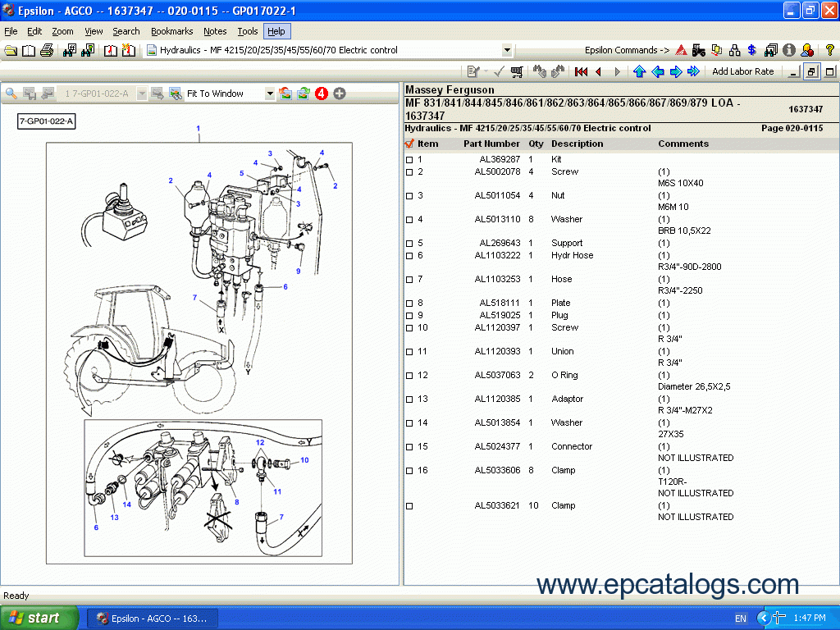Click the red circle number 4 icon
This screenshot has width=840, height=630.
click(x=322, y=94)
